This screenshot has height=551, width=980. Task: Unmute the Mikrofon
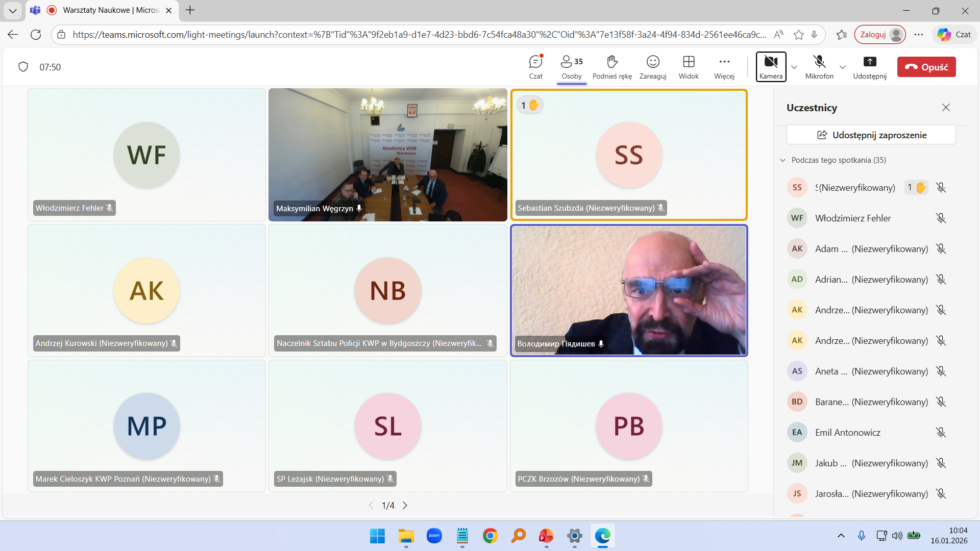pos(819,67)
